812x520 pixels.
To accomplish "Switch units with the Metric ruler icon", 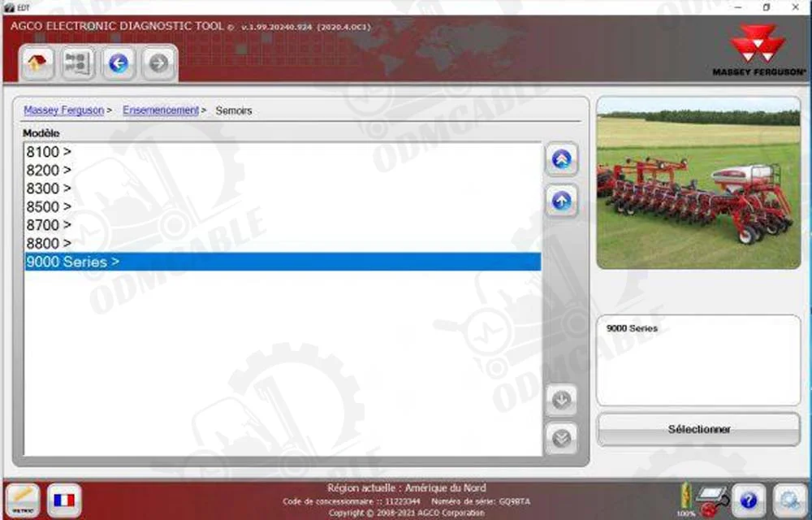I will 22,497.
